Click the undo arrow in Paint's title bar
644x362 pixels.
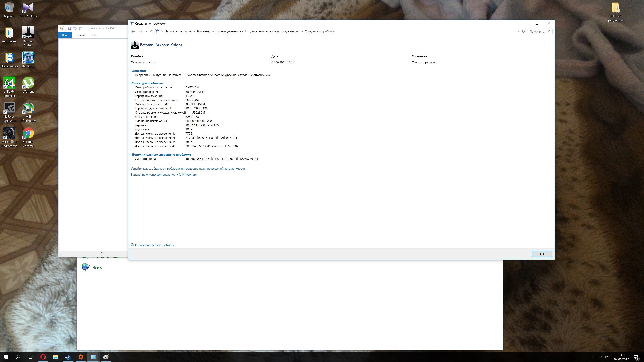tap(75, 28)
